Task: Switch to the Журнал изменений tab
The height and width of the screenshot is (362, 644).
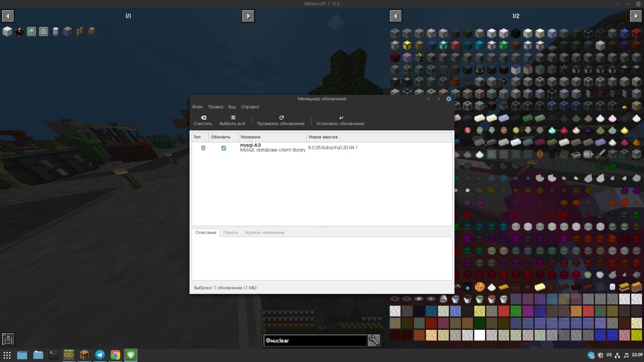Action: pos(265,233)
